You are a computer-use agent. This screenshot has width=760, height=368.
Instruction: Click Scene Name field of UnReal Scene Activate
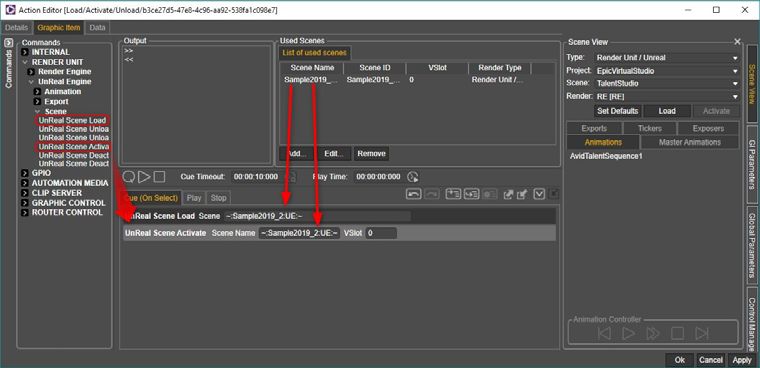299,233
